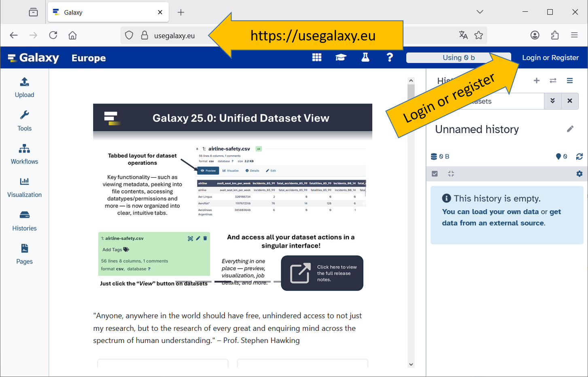
Task: Open the help question mark icon
Action: [x=390, y=57]
